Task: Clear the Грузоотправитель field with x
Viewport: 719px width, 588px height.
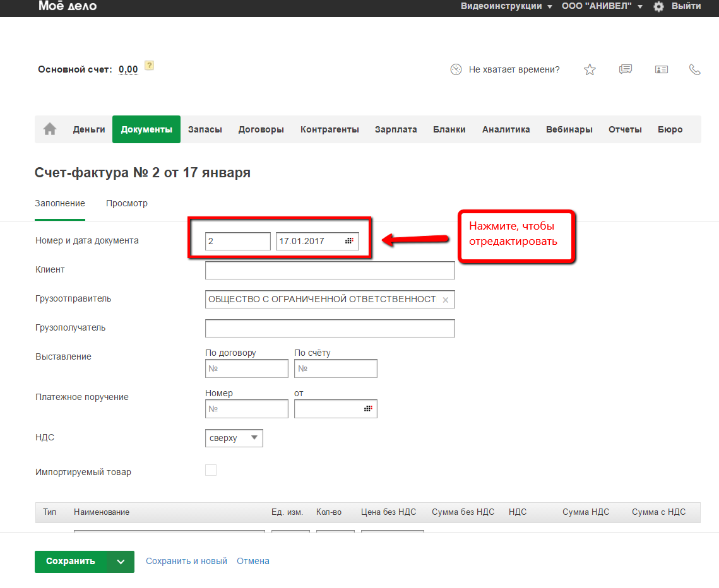Action: click(x=446, y=300)
